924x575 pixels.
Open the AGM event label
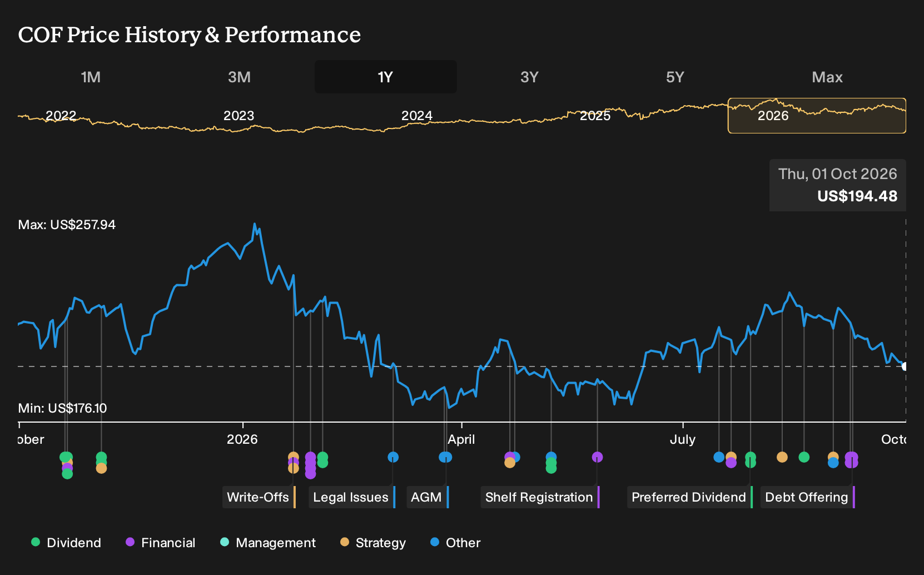[x=428, y=497]
